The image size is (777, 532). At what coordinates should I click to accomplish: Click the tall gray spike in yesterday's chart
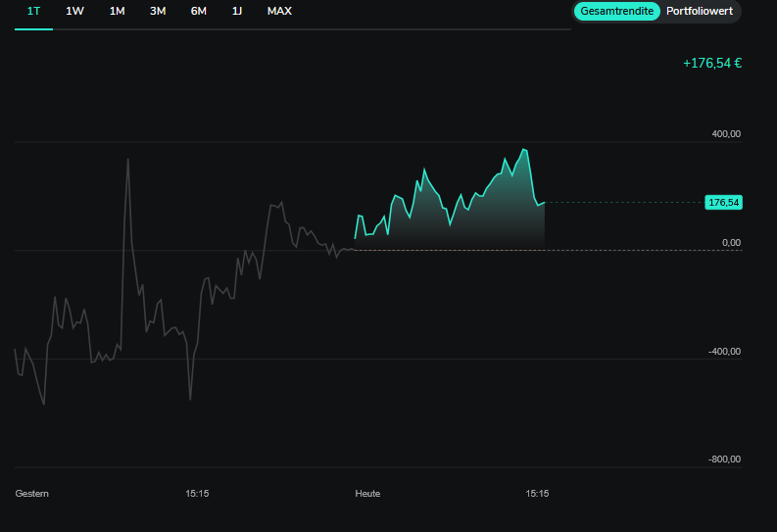[x=127, y=208]
